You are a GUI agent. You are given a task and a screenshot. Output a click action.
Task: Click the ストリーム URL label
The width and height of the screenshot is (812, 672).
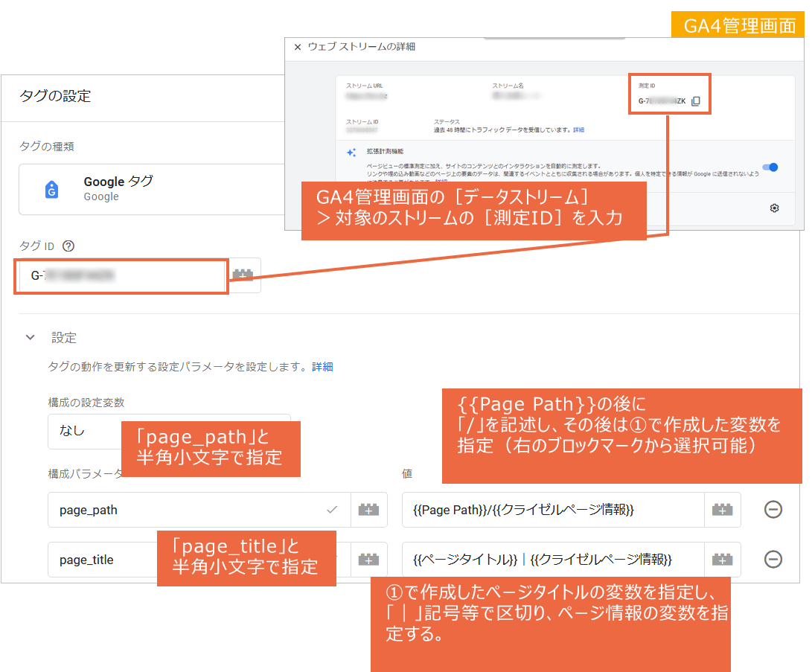pos(365,86)
